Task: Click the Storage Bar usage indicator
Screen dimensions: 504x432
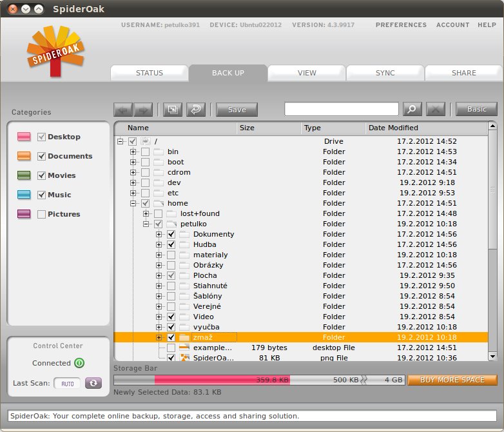Action: point(259,380)
